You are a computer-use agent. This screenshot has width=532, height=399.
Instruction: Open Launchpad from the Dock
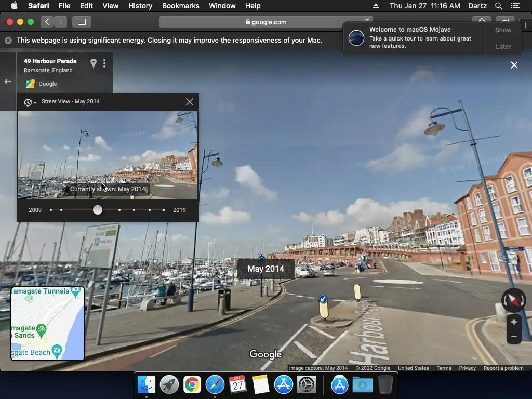coord(169,385)
